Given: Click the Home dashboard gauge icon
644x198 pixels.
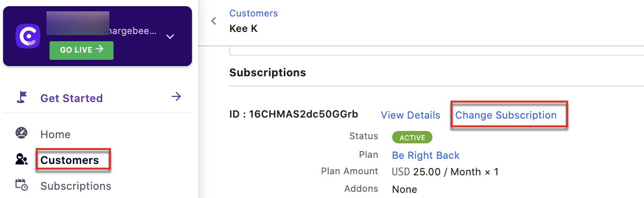Looking at the screenshot, I should pos(21,134).
